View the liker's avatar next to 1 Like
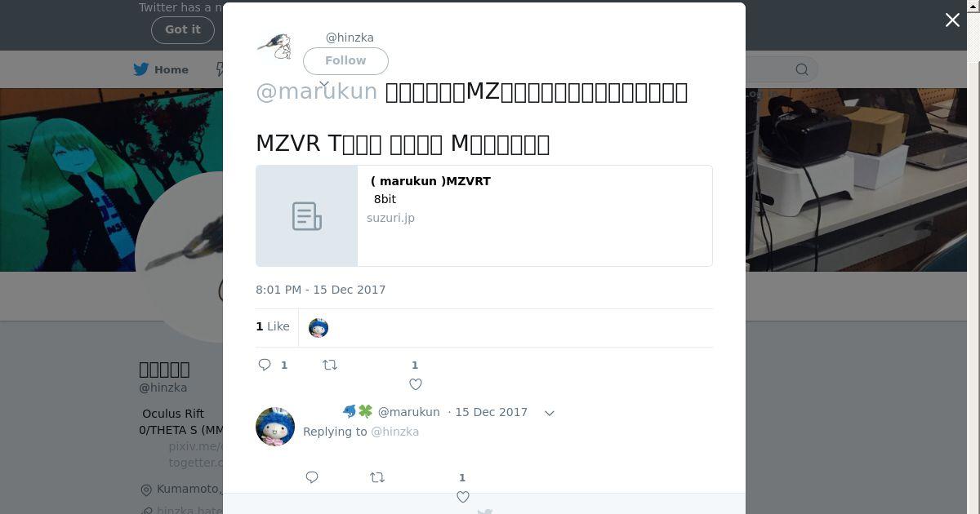Image resolution: width=980 pixels, height=514 pixels. point(318,328)
